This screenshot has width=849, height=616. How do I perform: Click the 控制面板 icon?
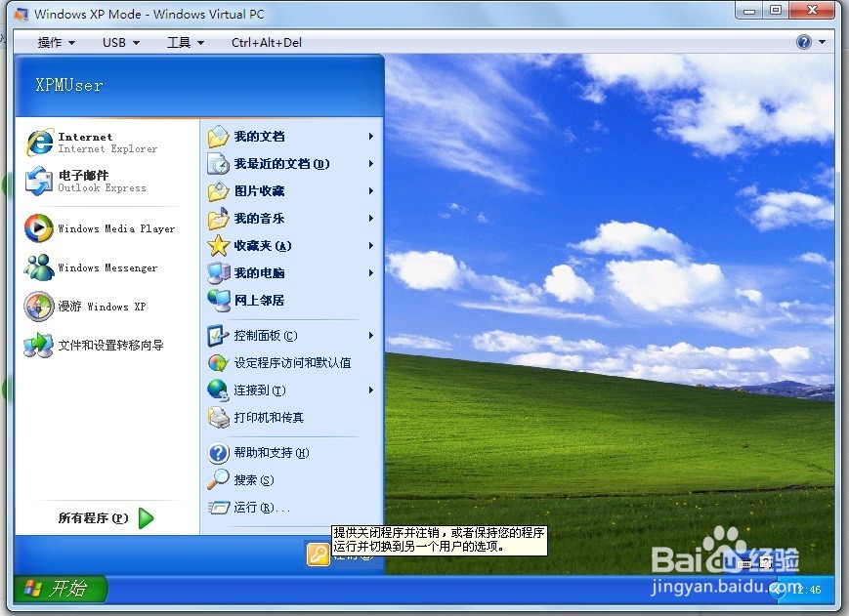tap(219, 335)
